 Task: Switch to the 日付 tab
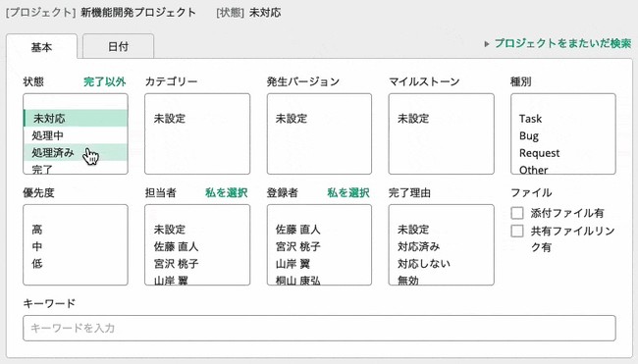(x=119, y=46)
